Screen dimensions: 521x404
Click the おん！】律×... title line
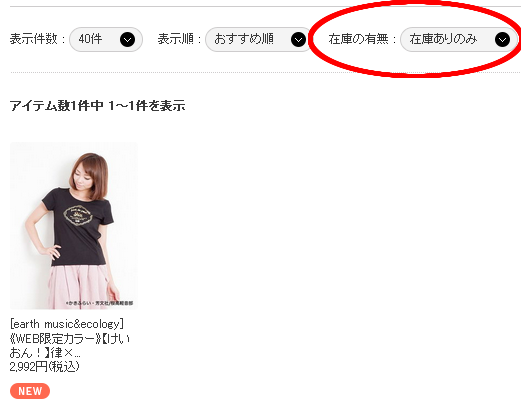pos(45,353)
